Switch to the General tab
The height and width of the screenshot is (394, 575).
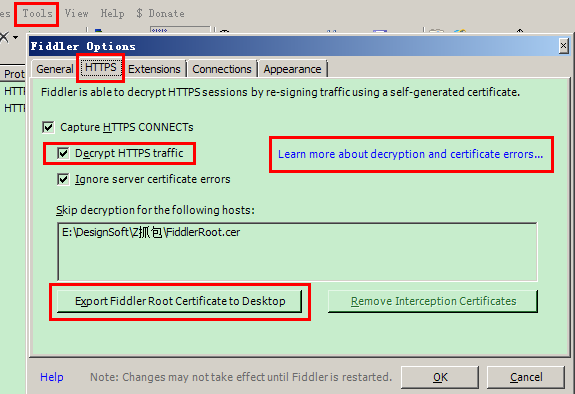(55, 69)
